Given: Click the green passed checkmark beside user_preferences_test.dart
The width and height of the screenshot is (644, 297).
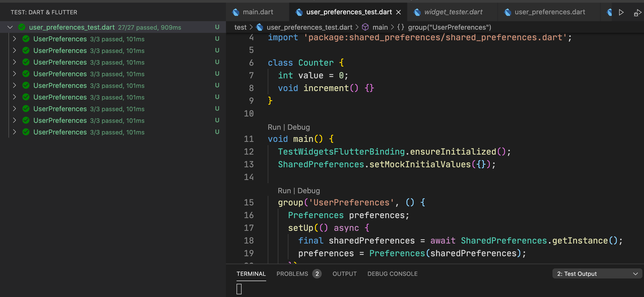Looking at the screenshot, I should 22,27.
